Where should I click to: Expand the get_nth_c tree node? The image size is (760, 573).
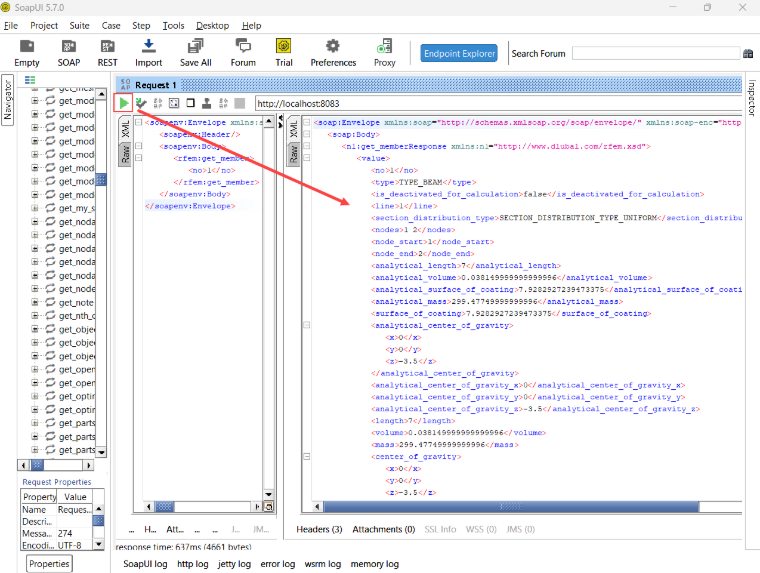(34, 316)
